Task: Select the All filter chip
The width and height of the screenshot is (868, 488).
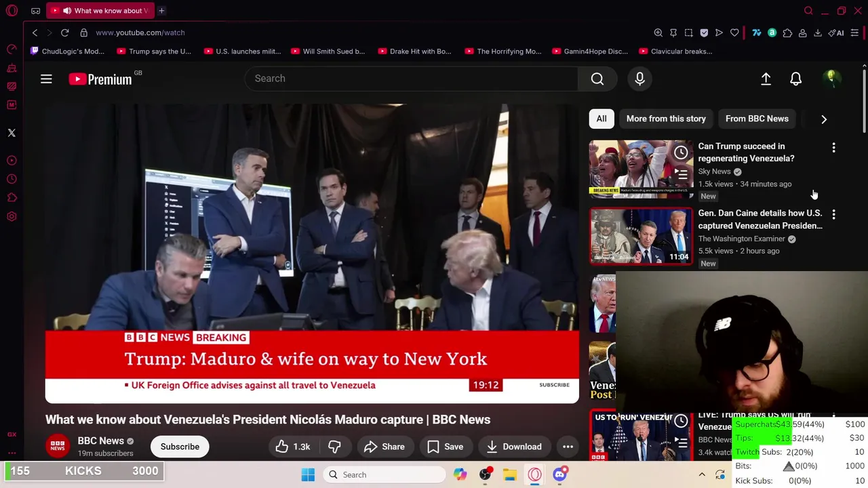Action: (601, 119)
